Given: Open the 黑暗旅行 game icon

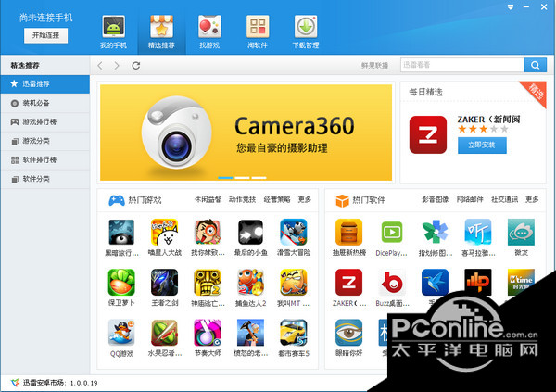Looking at the screenshot, I should pyautogui.click(x=121, y=233).
